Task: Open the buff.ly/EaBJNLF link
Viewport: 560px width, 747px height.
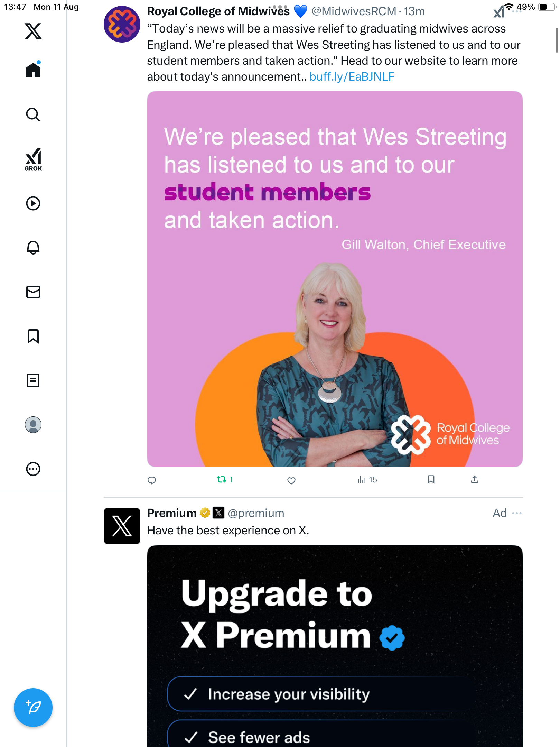Action: (352, 77)
